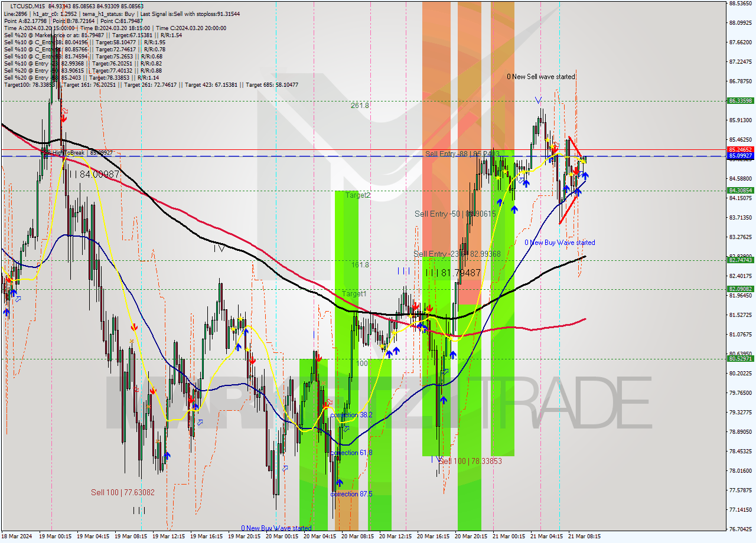Click the green '261.8' Fibonacci label
The width and height of the screenshot is (756, 543).
pyautogui.click(x=360, y=106)
